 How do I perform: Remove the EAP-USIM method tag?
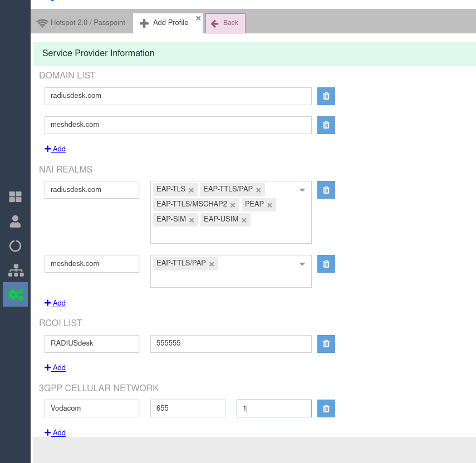pyautogui.click(x=244, y=220)
